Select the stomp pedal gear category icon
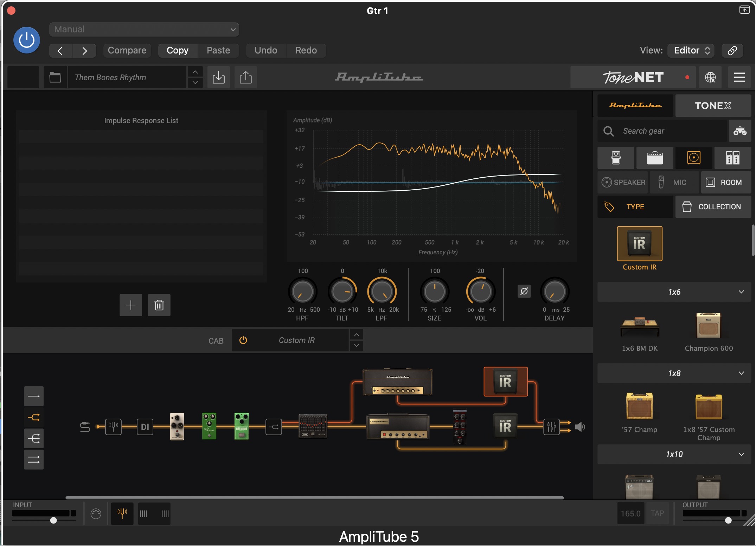 click(x=616, y=158)
